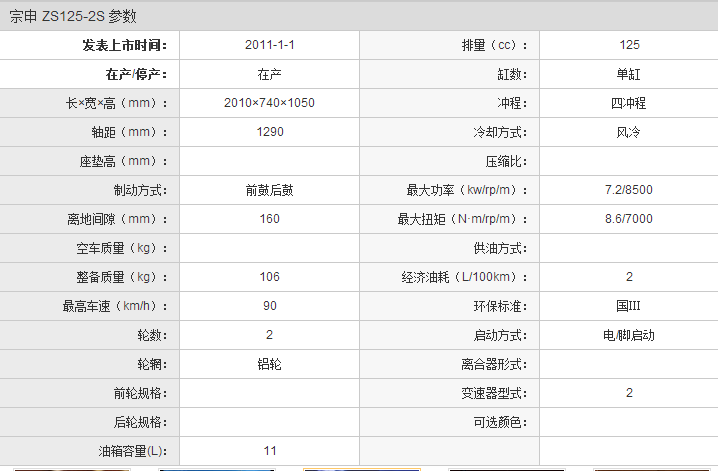Click the production status value 在产
The width and height of the screenshot is (718, 471).
pos(270,74)
